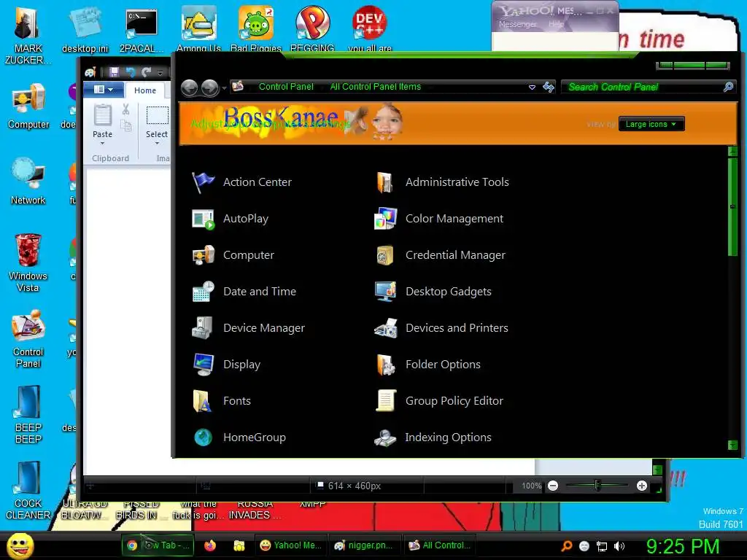This screenshot has height=560, width=747.
Task: Click the Search Control Panel field
Action: [649, 87]
